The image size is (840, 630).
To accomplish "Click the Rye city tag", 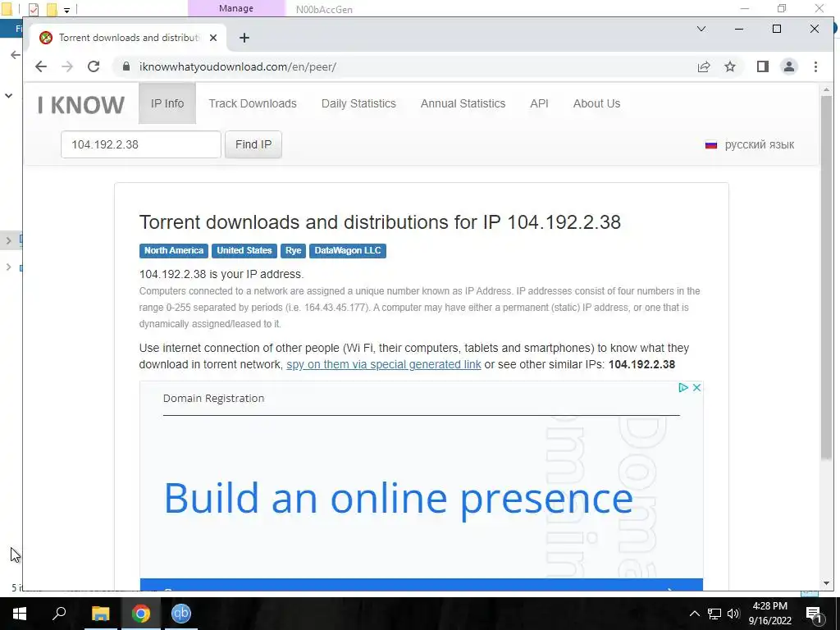I will [x=293, y=251].
